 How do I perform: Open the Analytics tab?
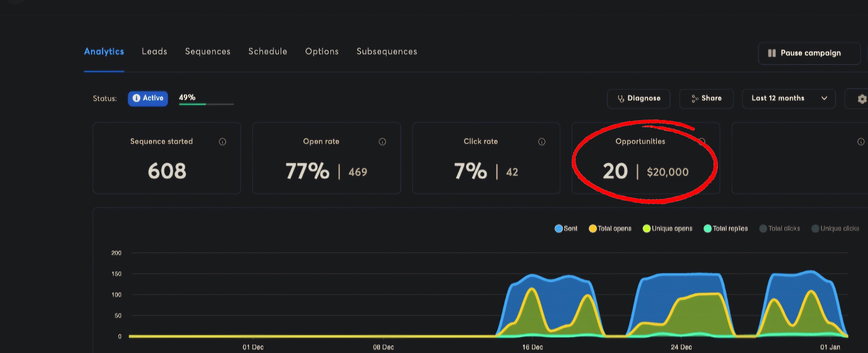click(x=104, y=51)
